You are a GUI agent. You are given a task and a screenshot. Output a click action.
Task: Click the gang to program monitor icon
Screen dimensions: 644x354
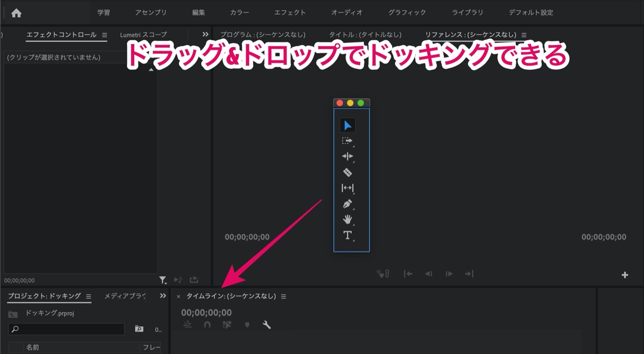[x=383, y=274]
